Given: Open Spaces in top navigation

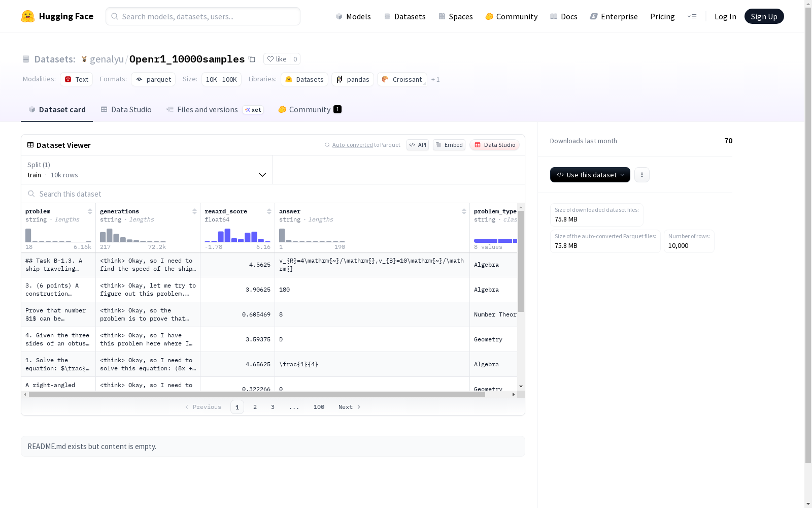Looking at the screenshot, I should pyautogui.click(x=456, y=16).
